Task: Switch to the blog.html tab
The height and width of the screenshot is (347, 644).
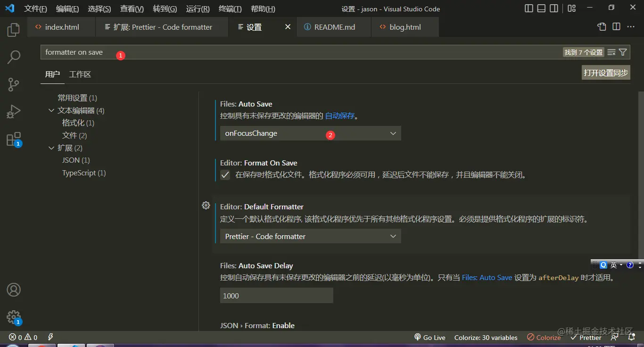Action: (x=405, y=27)
